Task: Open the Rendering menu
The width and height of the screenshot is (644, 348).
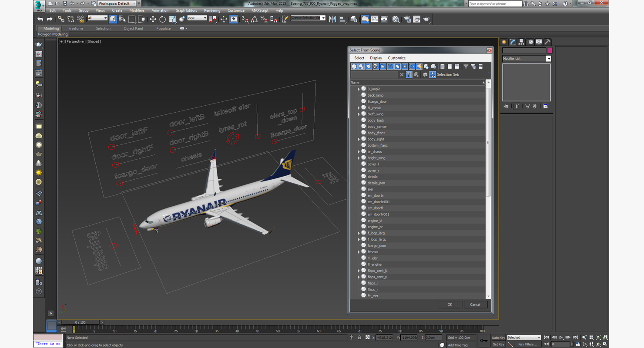Action: tap(212, 10)
